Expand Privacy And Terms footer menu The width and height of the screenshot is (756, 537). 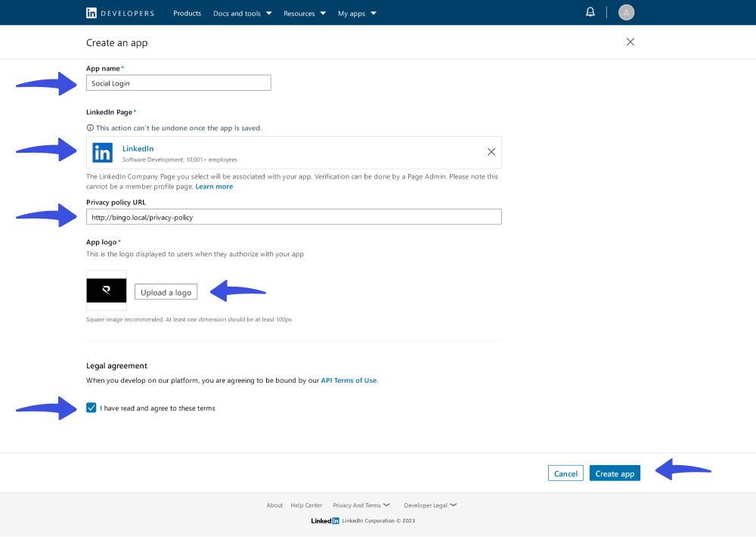click(x=361, y=505)
